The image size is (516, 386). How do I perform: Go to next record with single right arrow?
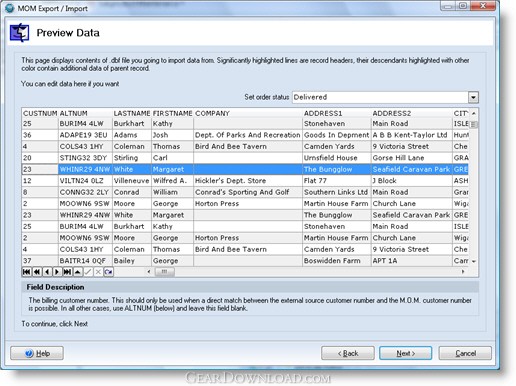point(57,272)
